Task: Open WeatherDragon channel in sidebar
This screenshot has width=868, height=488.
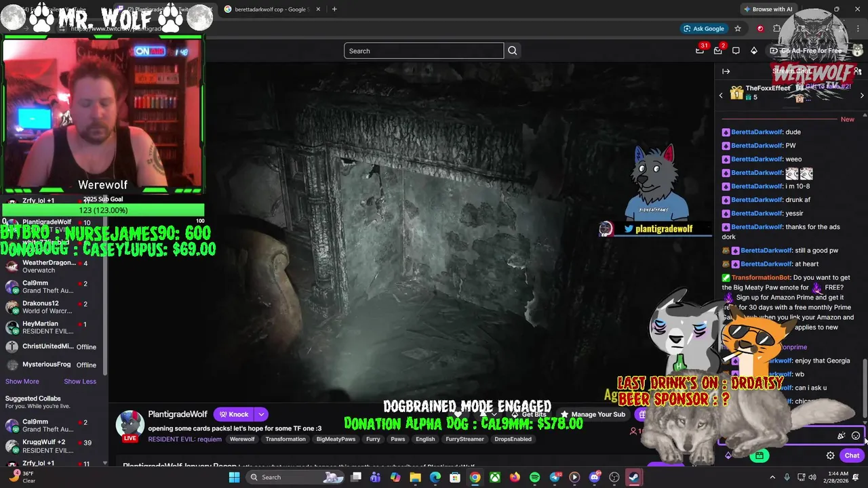Action: tap(53, 266)
